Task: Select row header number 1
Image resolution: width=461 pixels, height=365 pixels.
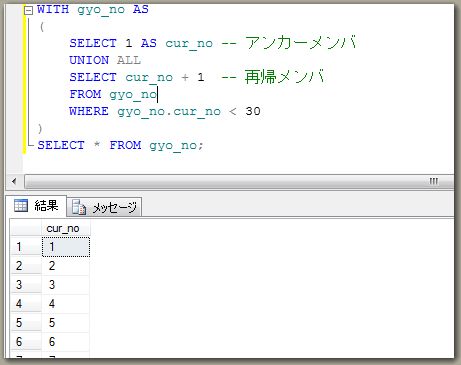Action: coord(26,247)
